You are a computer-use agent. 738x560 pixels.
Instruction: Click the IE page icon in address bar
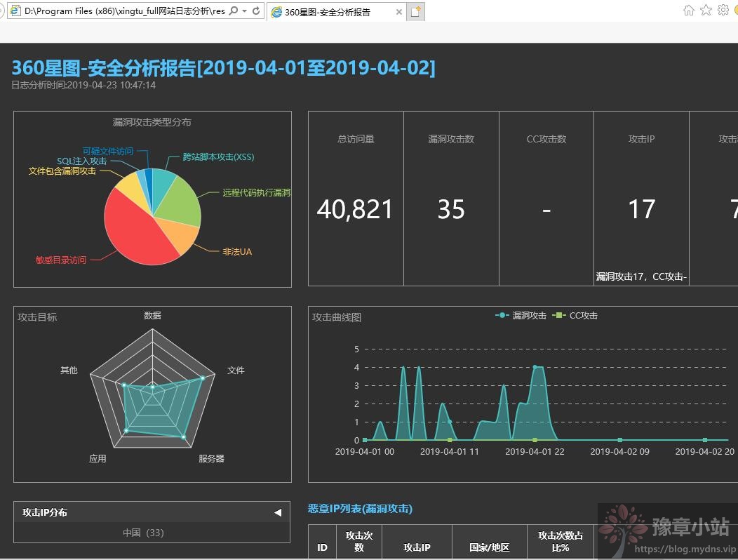pos(15,11)
